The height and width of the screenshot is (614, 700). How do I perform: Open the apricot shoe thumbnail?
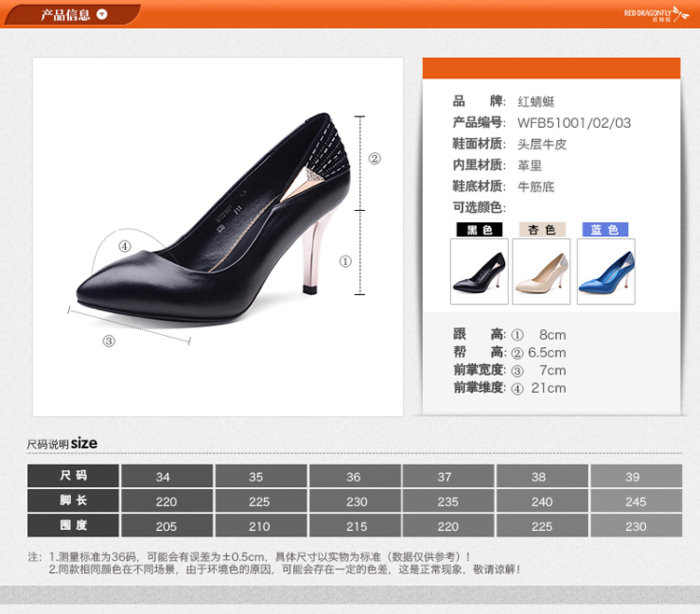(541, 271)
